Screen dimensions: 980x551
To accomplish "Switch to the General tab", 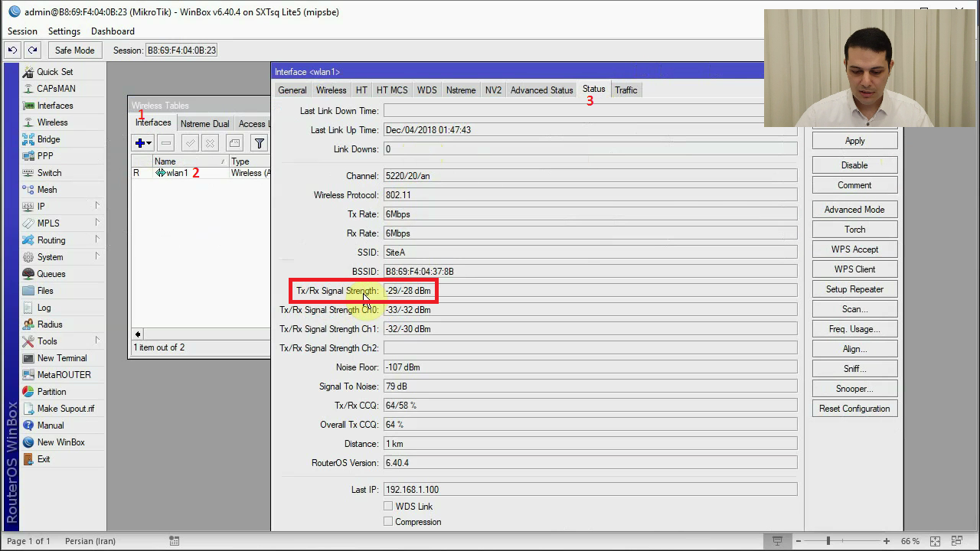I will pos(292,90).
